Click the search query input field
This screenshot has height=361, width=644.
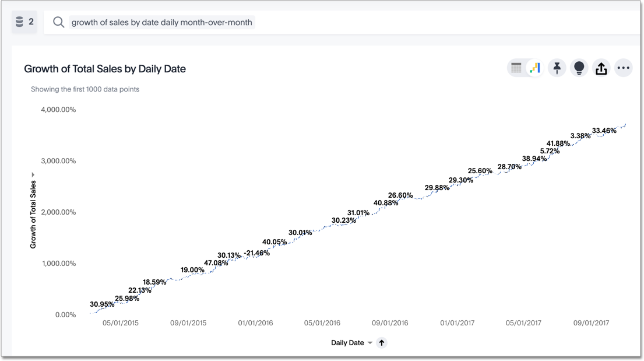tap(161, 22)
